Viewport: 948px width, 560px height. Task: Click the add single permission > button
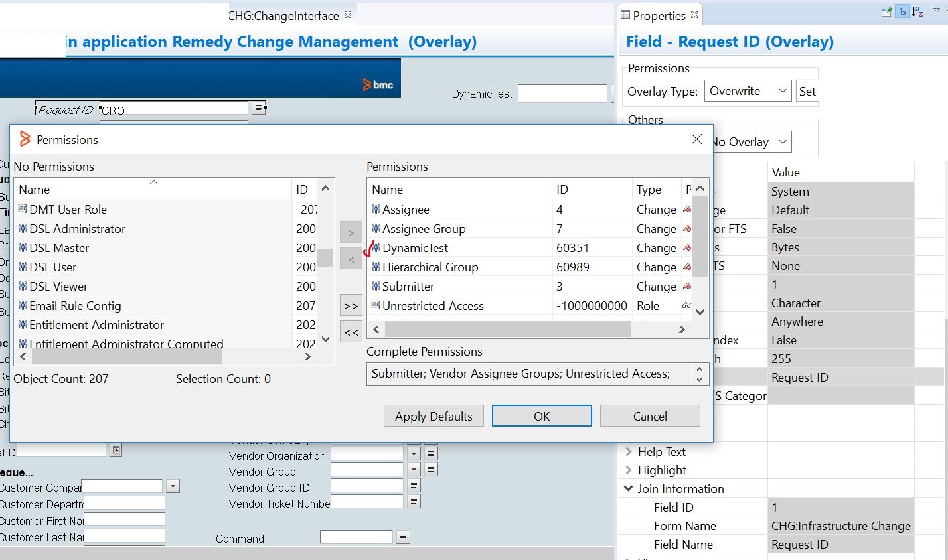(x=351, y=232)
